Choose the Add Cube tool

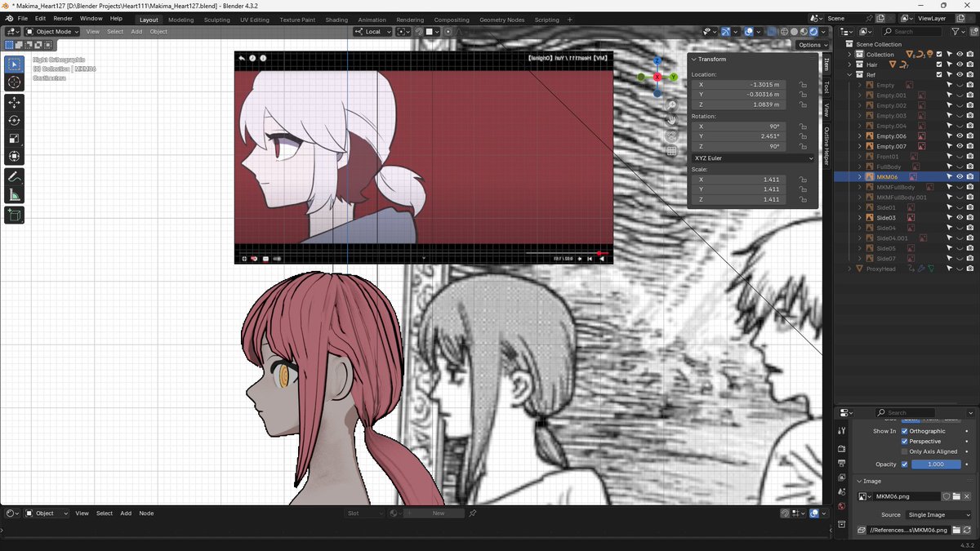(13, 215)
